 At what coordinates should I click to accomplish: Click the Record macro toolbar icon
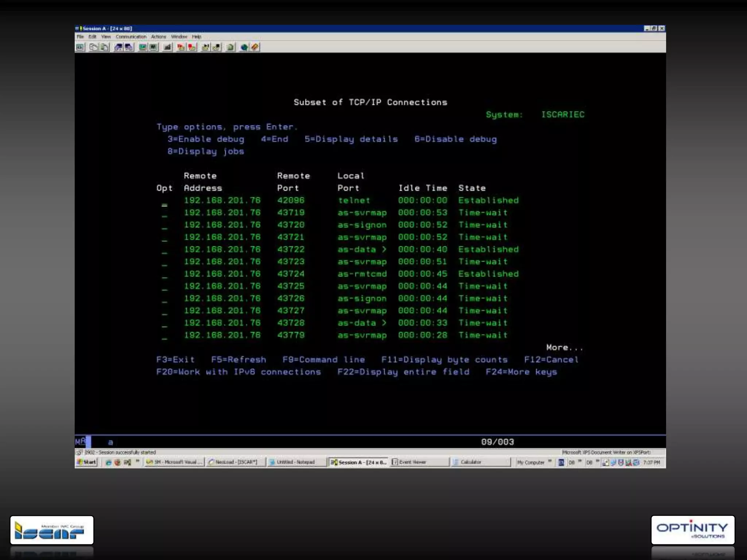click(192, 47)
